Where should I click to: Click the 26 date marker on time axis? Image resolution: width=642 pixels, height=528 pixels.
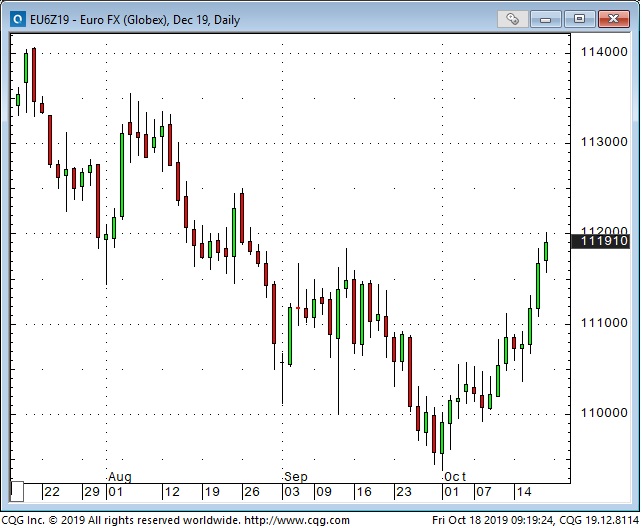coord(251,492)
